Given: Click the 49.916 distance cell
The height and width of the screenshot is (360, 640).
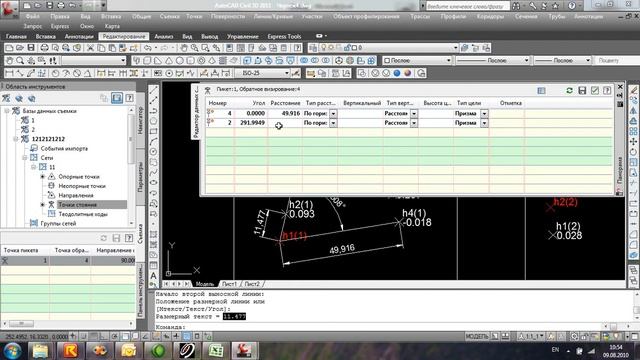Looking at the screenshot, I should [x=285, y=113].
